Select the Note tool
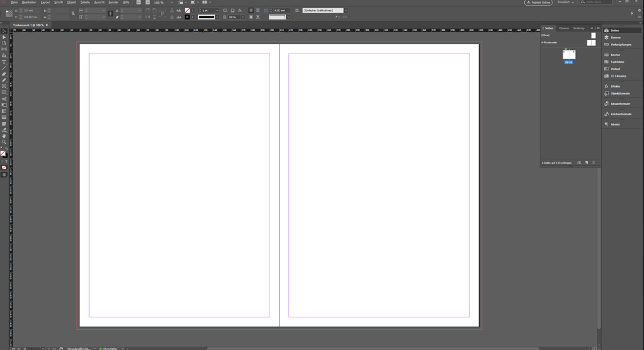The width and height of the screenshot is (644, 350). [4, 123]
